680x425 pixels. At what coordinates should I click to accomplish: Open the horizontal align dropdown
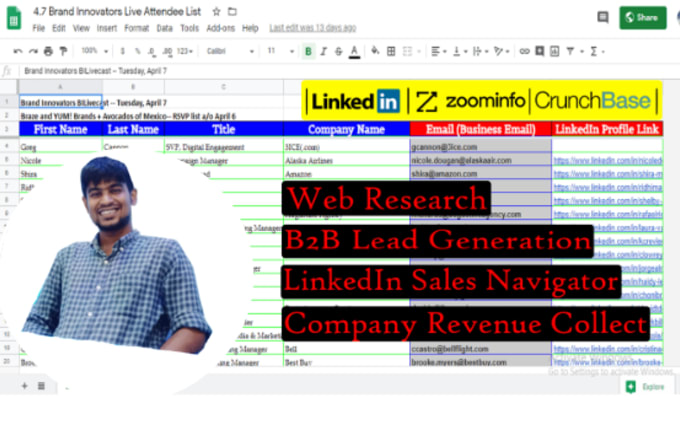(x=438, y=51)
